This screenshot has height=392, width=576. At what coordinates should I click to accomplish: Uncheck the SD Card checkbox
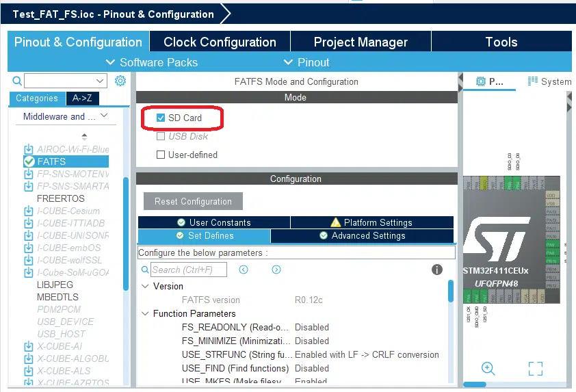(161, 118)
